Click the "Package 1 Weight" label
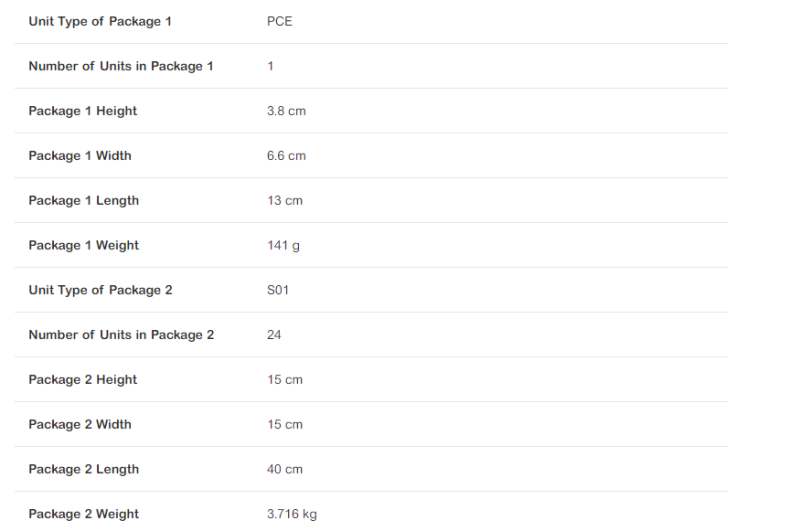This screenshot has width=800, height=531. [x=84, y=246]
